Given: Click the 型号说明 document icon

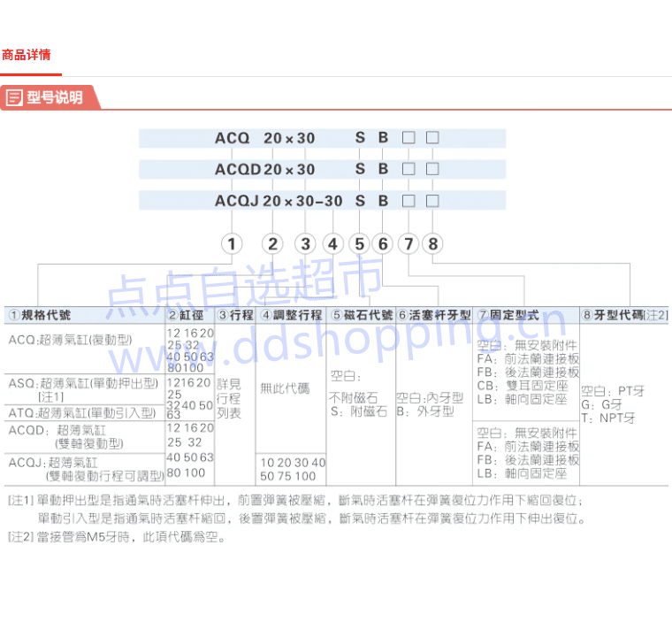Looking at the screenshot, I should (x=14, y=98).
